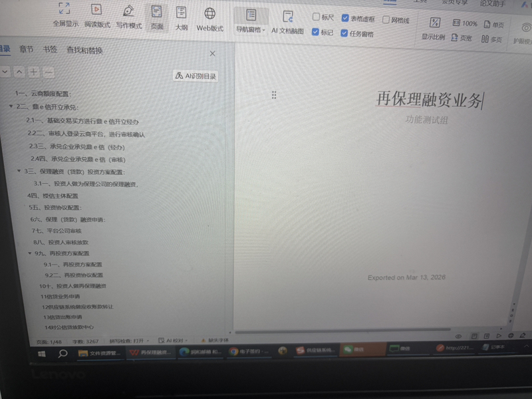Promote heading level with plus button
The height and width of the screenshot is (399, 532).
(34, 72)
